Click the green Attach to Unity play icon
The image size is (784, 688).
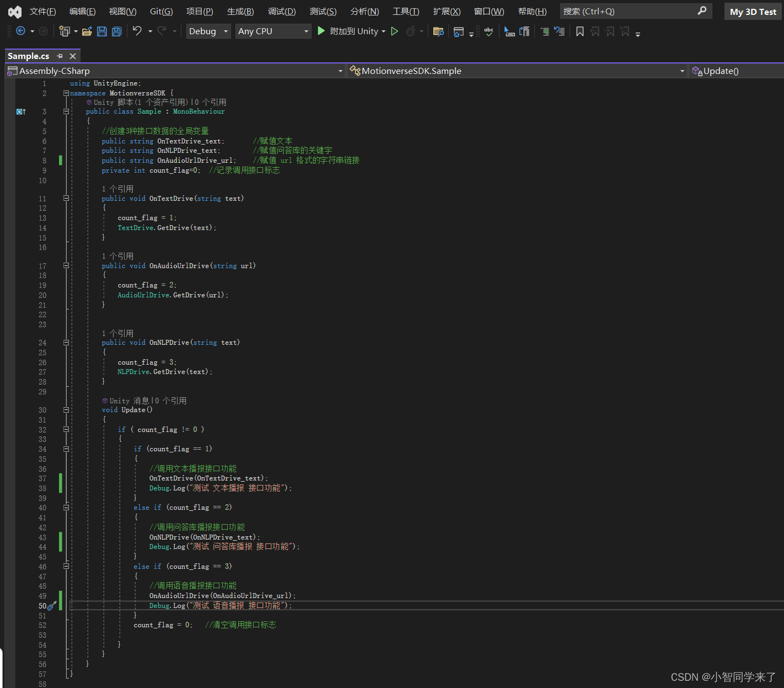click(321, 31)
